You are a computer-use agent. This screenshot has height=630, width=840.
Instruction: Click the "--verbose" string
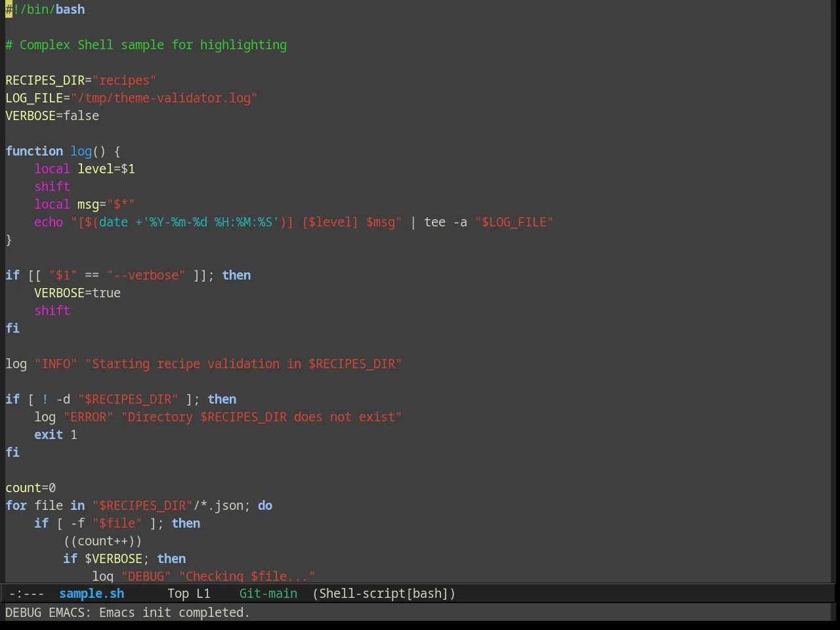click(x=146, y=275)
